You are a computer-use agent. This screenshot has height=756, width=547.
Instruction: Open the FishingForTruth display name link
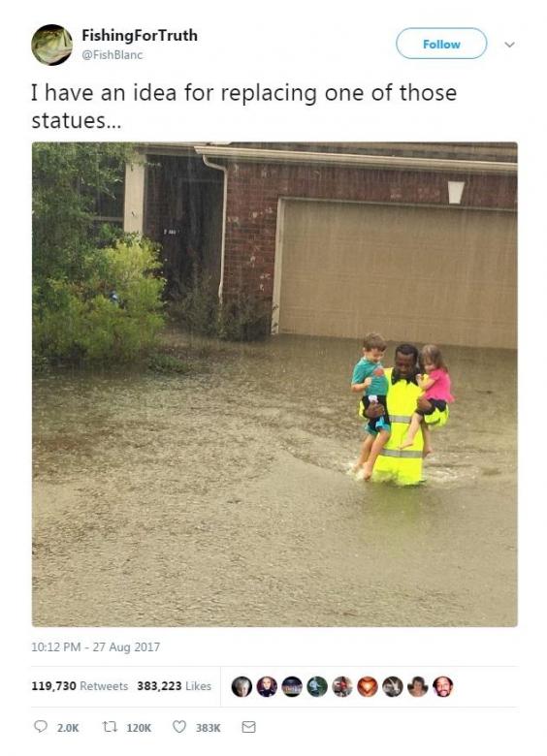click(x=140, y=36)
